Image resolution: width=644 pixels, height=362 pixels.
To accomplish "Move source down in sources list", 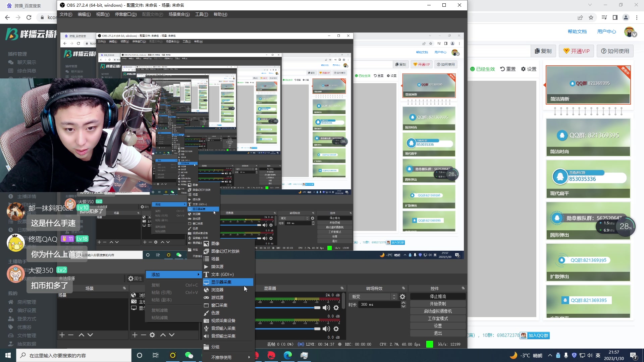I will pyautogui.click(x=172, y=335).
